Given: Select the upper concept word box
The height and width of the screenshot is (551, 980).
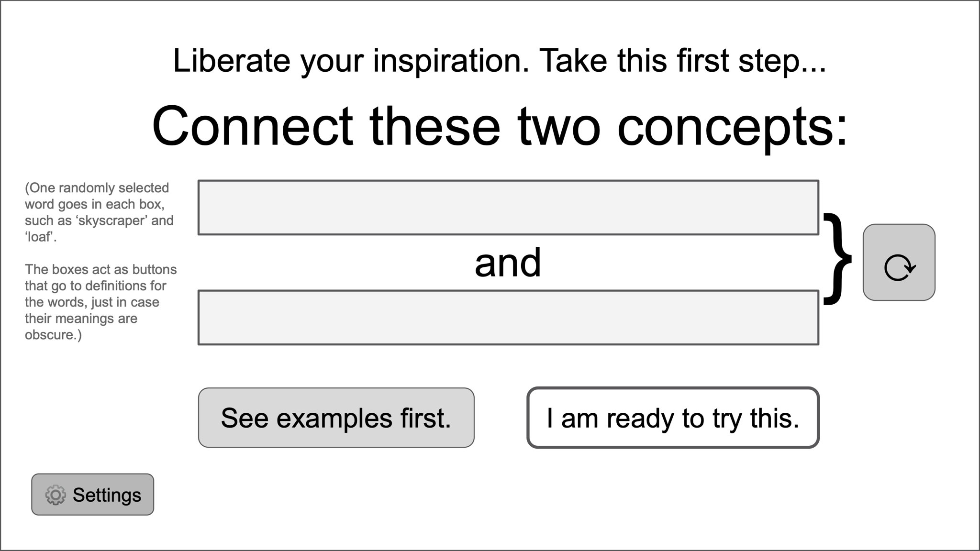Looking at the screenshot, I should [508, 208].
